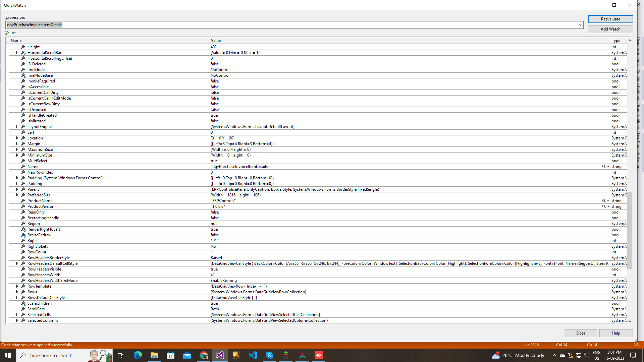Open Google Chrome from the taskbar
This screenshot has width=644, height=362.
click(x=204, y=355)
